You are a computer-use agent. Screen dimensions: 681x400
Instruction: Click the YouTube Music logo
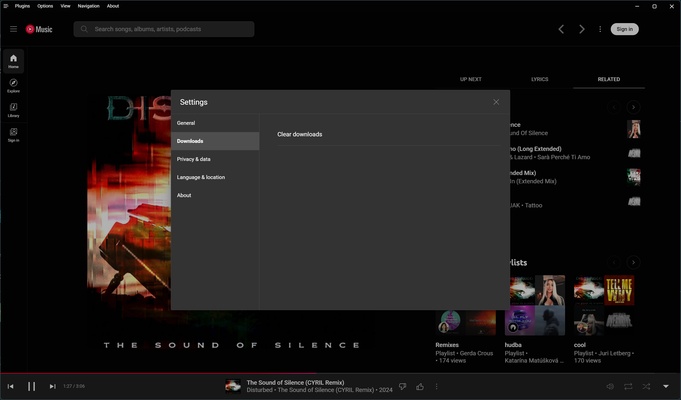pos(39,29)
